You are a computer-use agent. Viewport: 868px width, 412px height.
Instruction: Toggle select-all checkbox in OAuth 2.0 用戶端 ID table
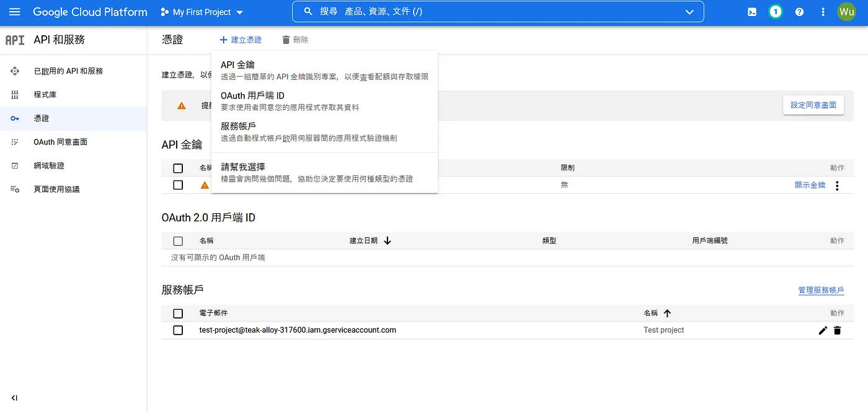tap(178, 240)
